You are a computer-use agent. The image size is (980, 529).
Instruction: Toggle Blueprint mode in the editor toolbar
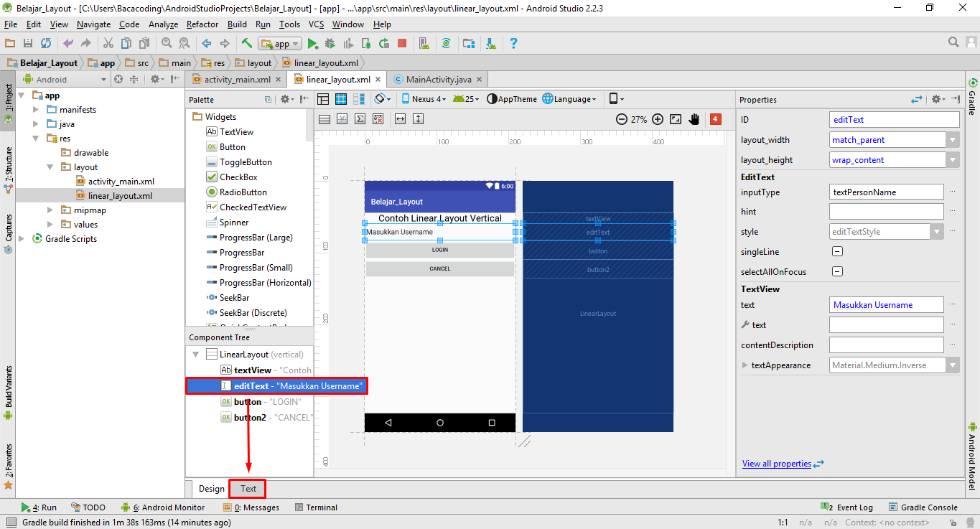point(340,99)
